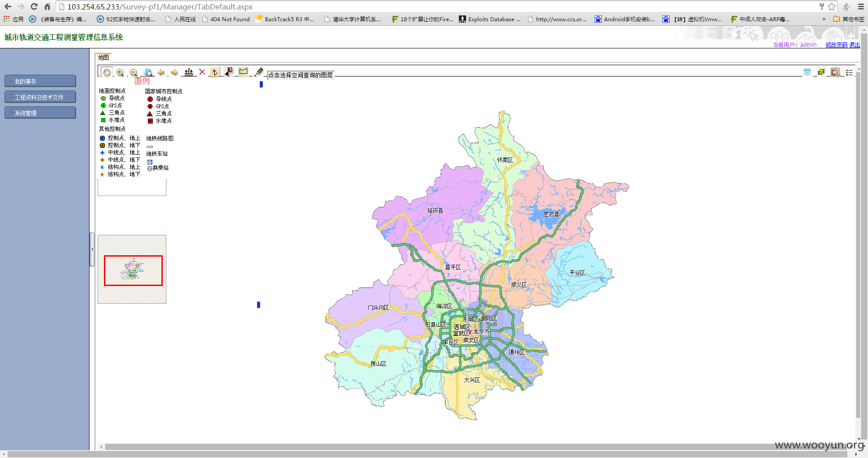Click the 修改密码 link

click(x=836, y=45)
